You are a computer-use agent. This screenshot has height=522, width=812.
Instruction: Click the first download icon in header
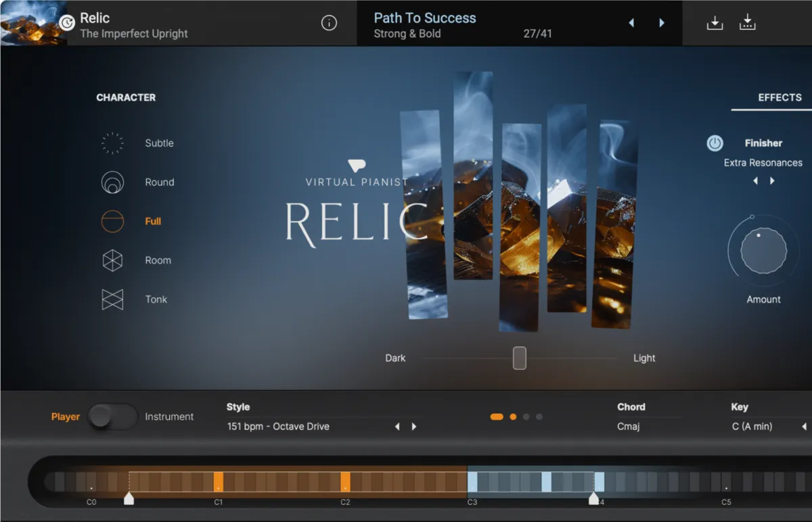715,23
